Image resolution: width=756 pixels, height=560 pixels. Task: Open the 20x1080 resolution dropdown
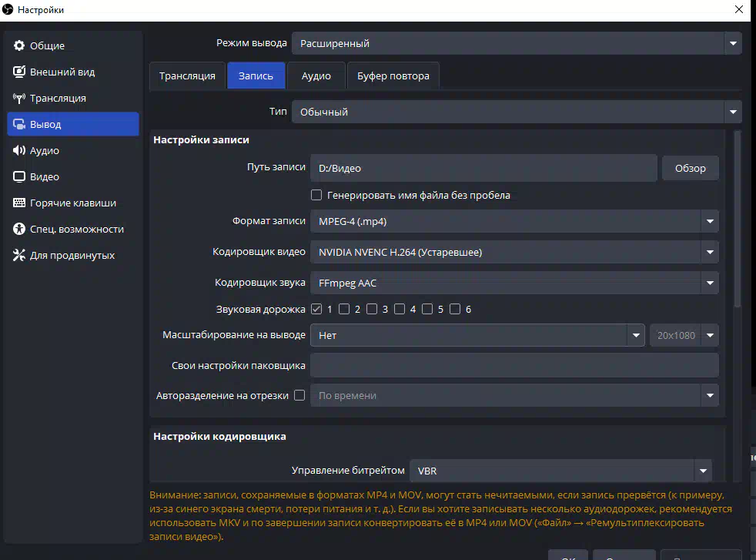pos(684,335)
